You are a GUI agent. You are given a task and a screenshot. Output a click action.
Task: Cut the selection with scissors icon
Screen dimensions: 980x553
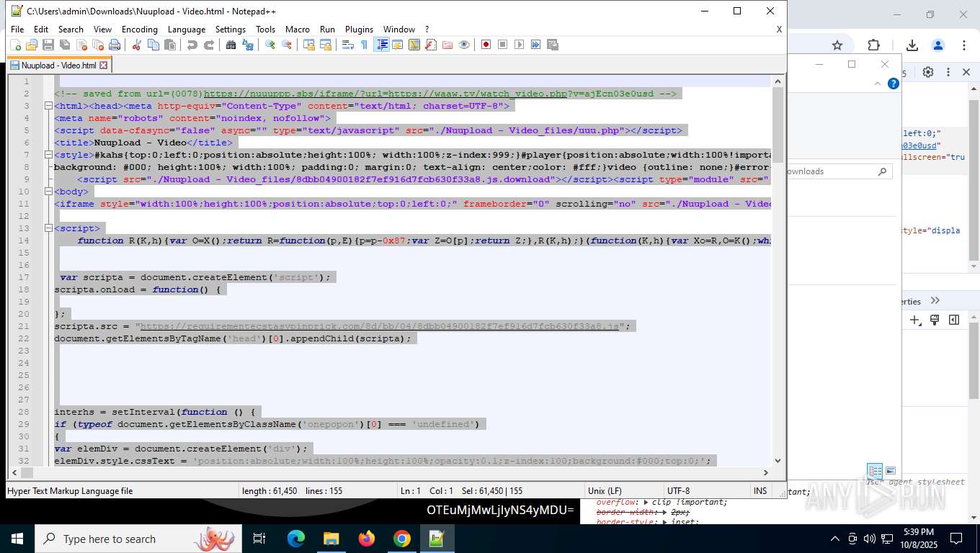click(136, 45)
